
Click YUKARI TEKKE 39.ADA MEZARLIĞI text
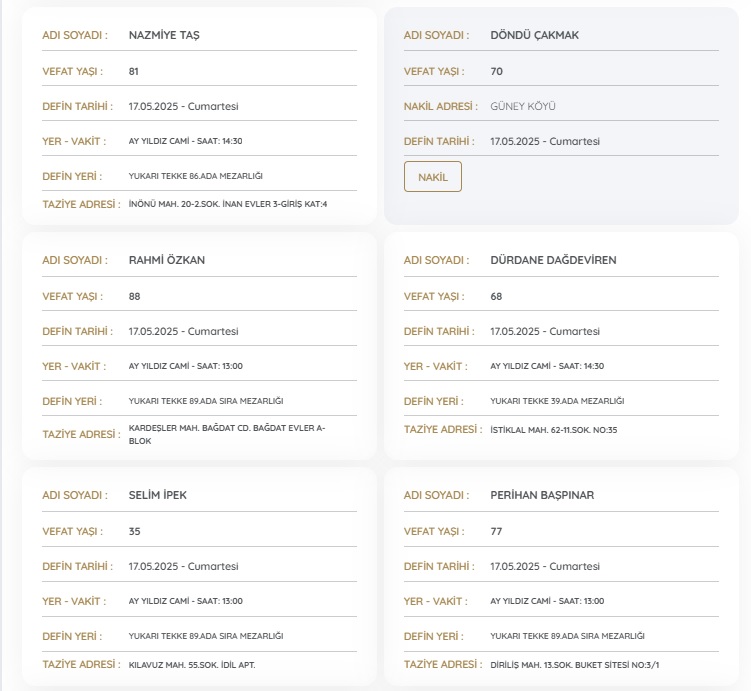point(557,401)
